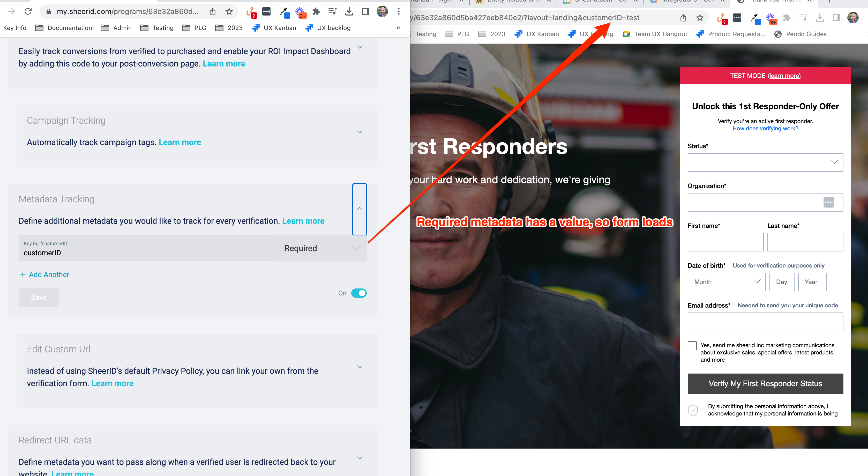Expand the Campaign Tracking section
Viewport: 868px width, 476px height.
pyautogui.click(x=360, y=132)
